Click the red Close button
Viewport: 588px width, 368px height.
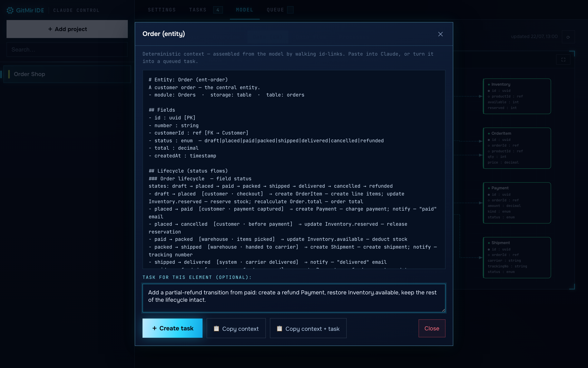(x=432, y=328)
